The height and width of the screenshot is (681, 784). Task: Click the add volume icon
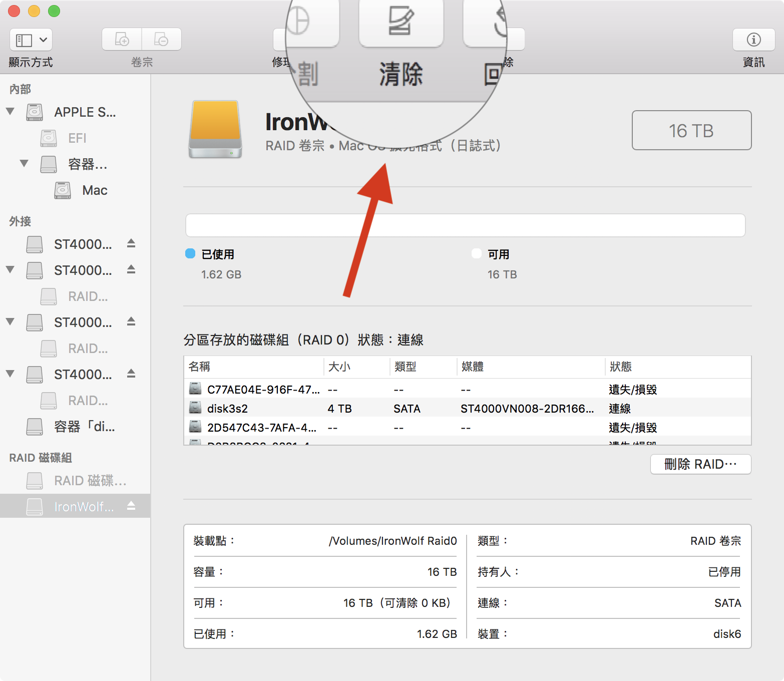122,40
